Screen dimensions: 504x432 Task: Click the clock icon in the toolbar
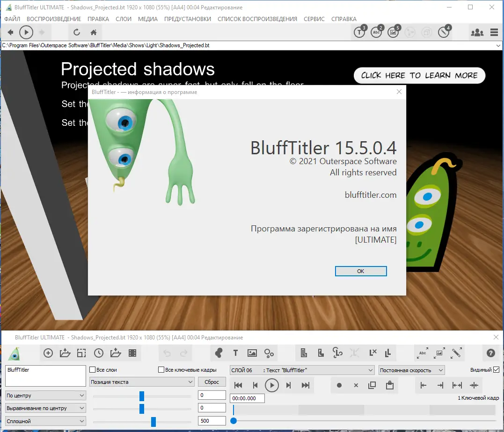(98, 353)
